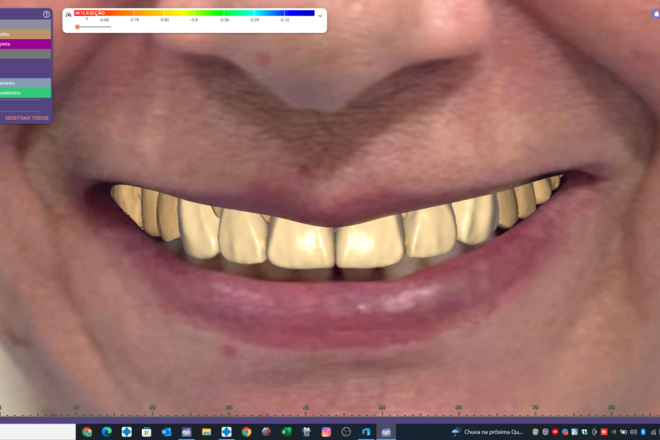
Task: Open File Explorer from the taskbar
Action: pyautogui.click(x=206, y=432)
